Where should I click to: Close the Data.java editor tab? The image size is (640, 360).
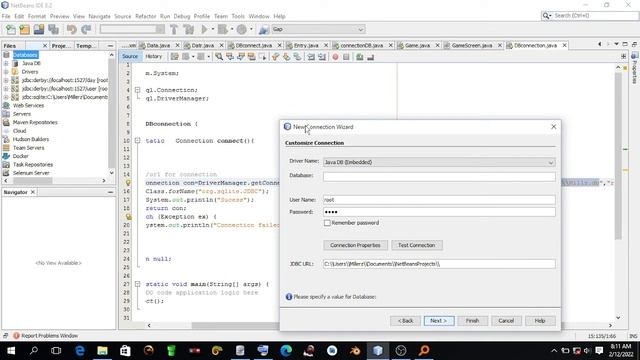pyautogui.click(x=178, y=45)
